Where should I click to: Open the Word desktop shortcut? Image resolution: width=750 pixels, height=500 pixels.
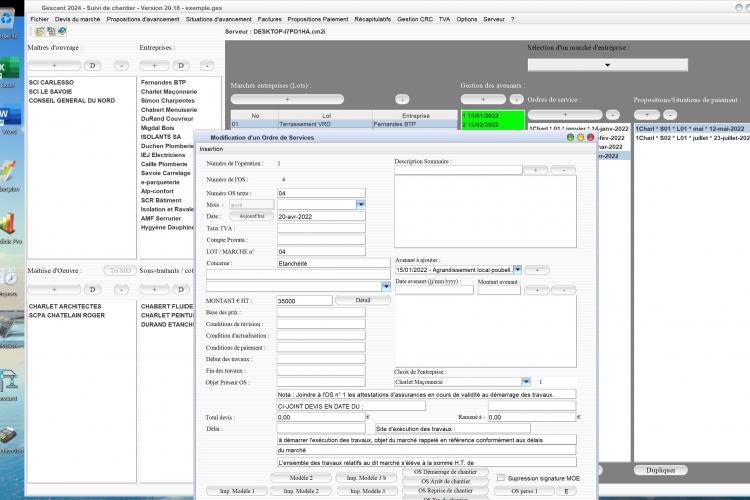8,118
